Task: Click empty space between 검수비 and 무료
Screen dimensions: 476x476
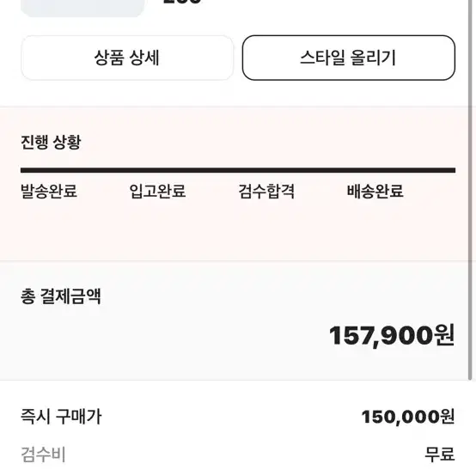Action: pyautogui.click(x=243, y=455)
